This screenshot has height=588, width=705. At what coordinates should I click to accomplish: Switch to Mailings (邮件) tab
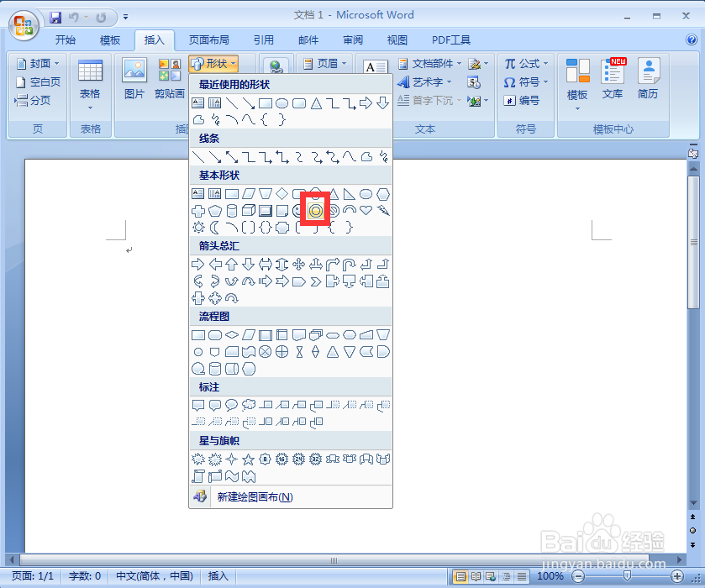click(x=308, y=40)
